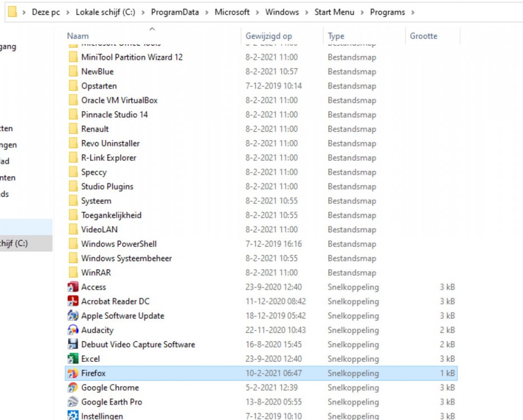Expand the chevron after Start Menu
Image resolution: width=523 pixels, height=420 pixels.
coord(362,12)
